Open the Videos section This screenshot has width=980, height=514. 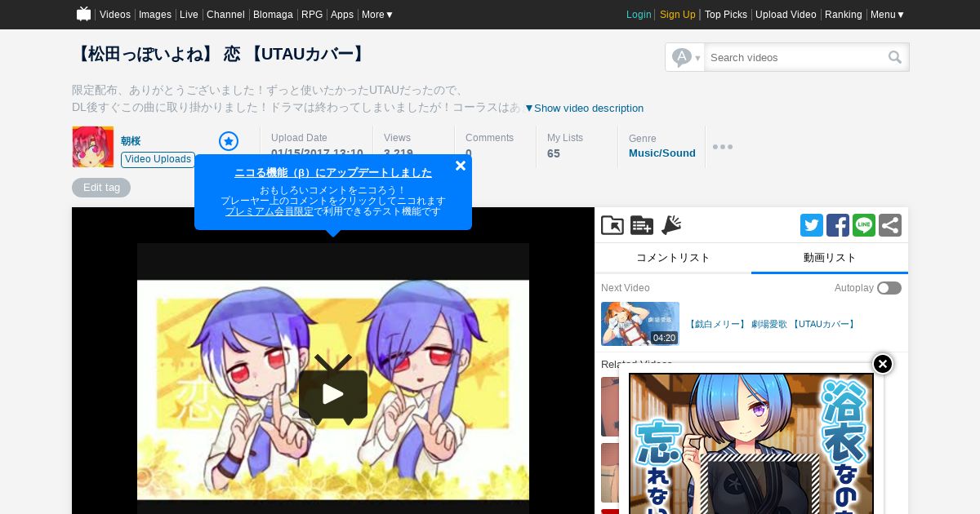(x=115, y=15)
